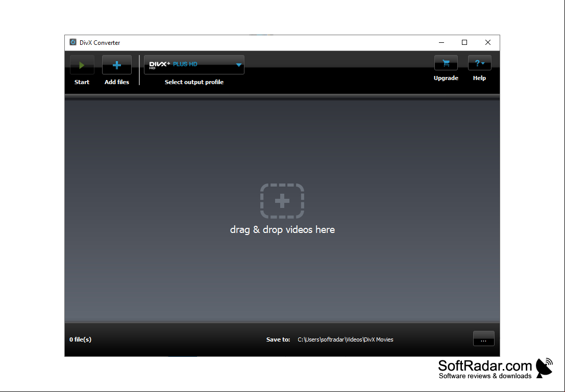Click the dashed plus drop zone icon
The width and height of the screenshot is (565, 392).
282,201
